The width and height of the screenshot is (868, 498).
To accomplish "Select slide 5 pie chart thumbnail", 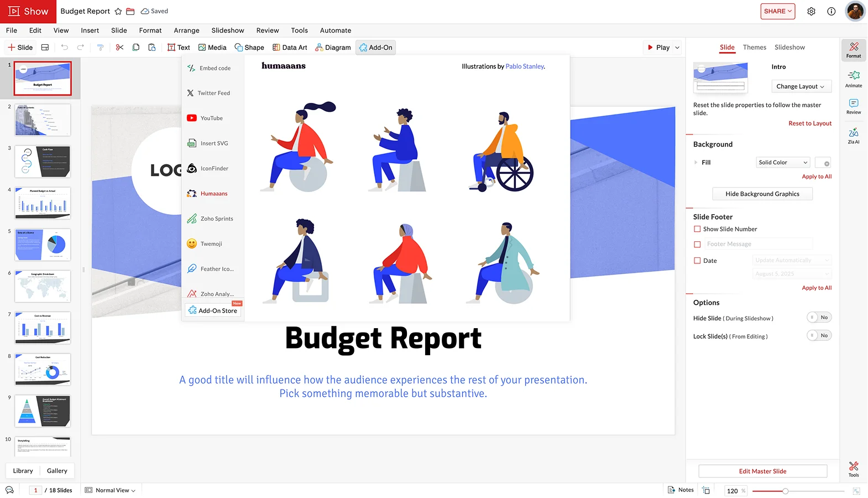I will 43,244.
